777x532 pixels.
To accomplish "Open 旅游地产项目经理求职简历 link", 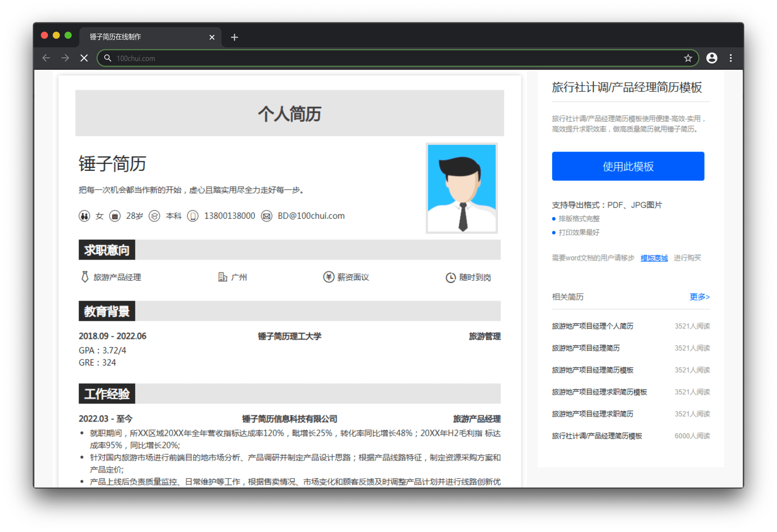I will pyautogui.click(x=593, y=414).
